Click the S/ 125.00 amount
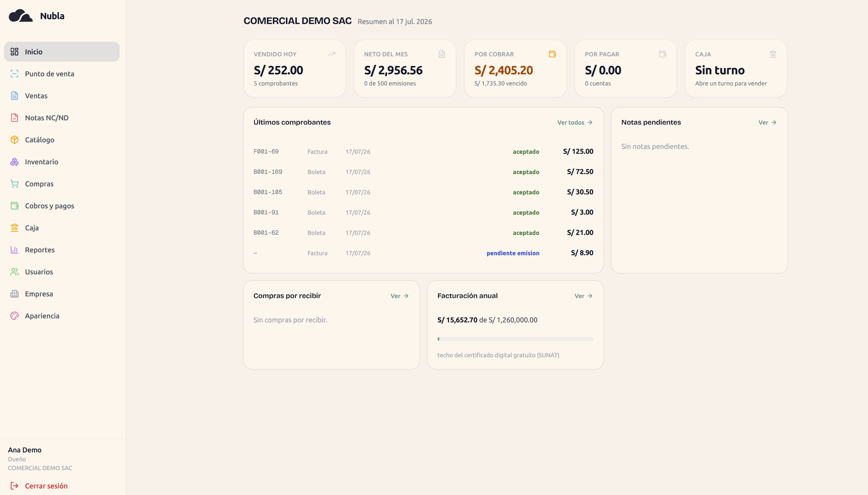The height and width of the screenshot is (495, 868). point(578,152)
